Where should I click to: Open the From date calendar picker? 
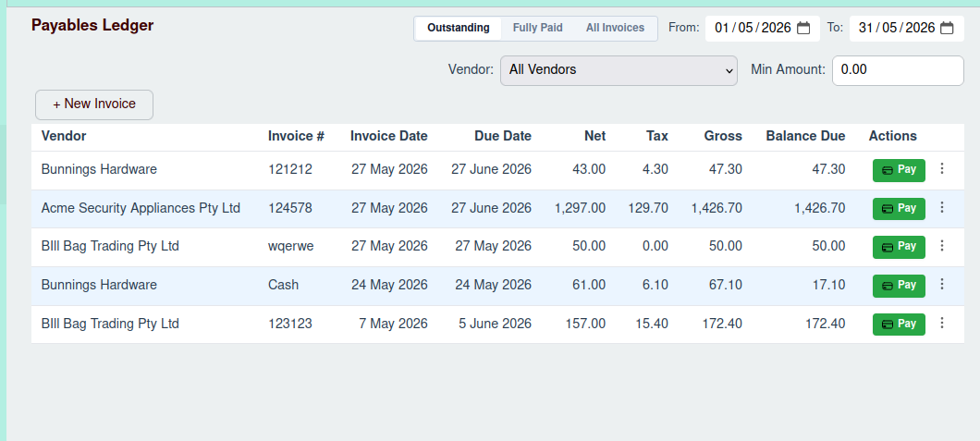(803, 28)
